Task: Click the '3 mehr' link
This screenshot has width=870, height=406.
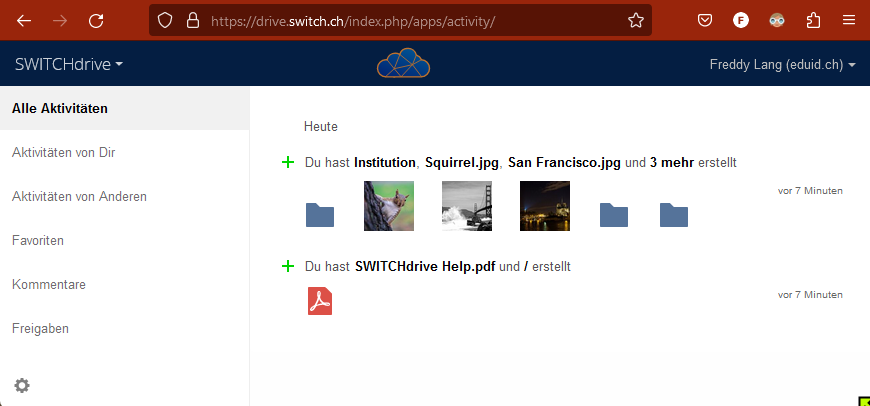Action: tap(672, 163)
